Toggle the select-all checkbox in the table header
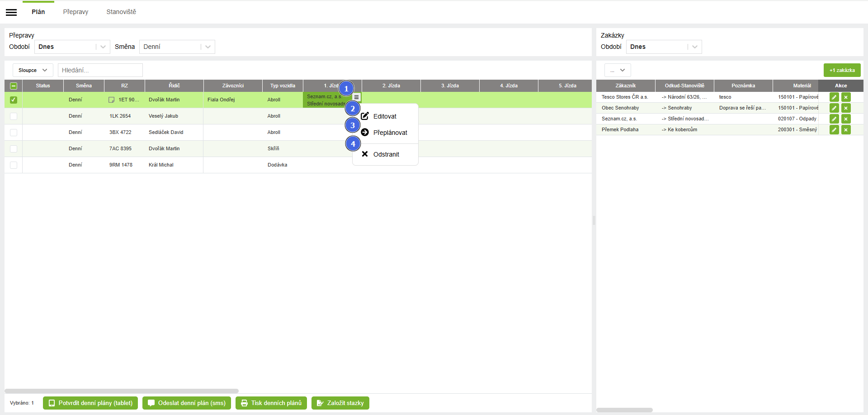Image resolution: width=868 pixels, height=415 pixels. 14,86
